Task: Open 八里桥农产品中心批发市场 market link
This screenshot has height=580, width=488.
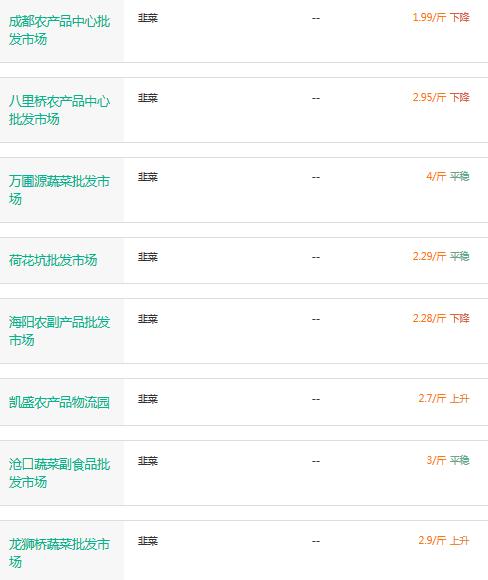Action: tap(60, 110)
